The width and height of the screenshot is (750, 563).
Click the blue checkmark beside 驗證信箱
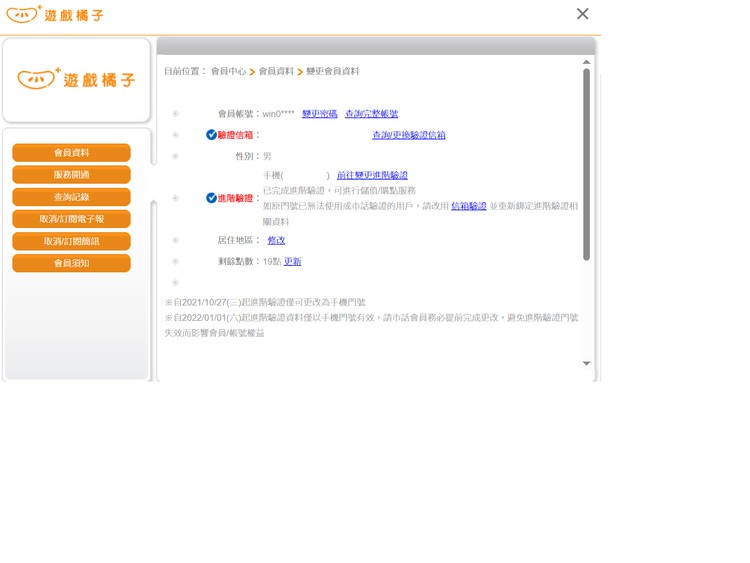point(211,135)
